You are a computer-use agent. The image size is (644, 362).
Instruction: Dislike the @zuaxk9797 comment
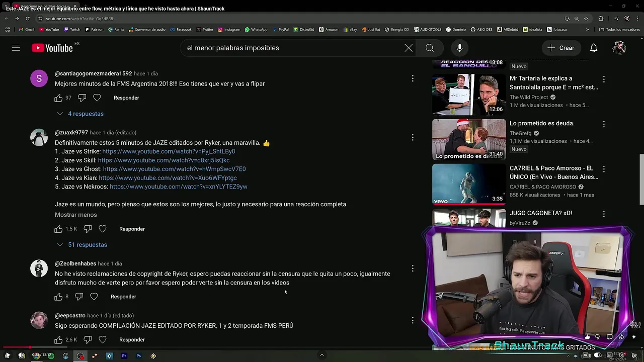[x=87, y=229]
